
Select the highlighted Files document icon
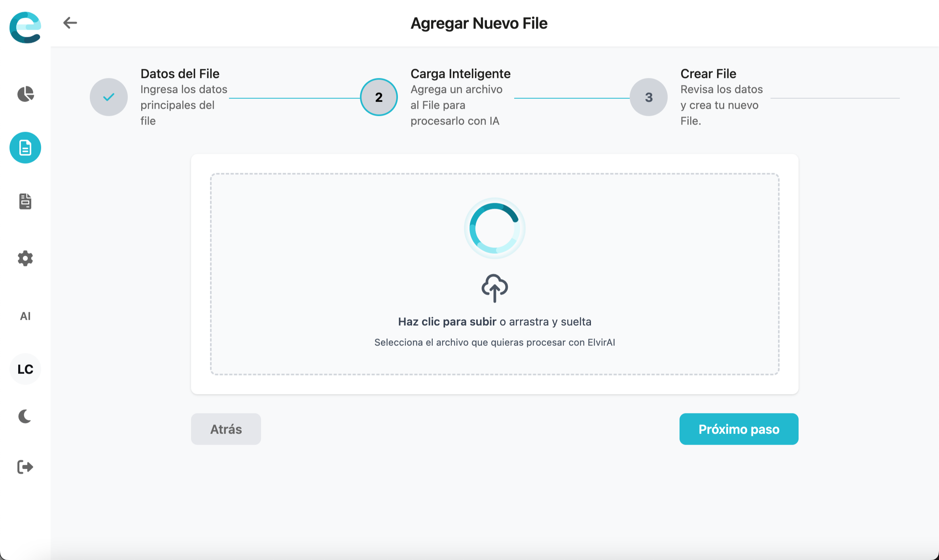pyautogui.click(x=25, y=148)
